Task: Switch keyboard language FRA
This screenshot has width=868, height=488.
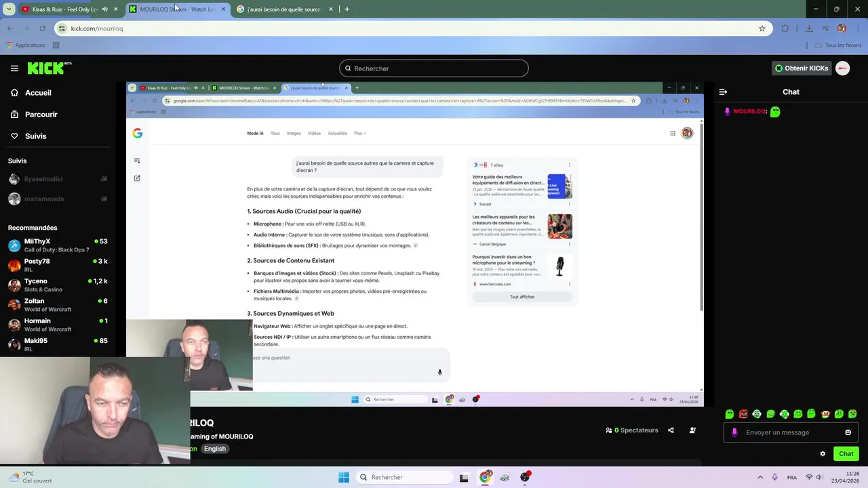Action: [x=792, y=477]
